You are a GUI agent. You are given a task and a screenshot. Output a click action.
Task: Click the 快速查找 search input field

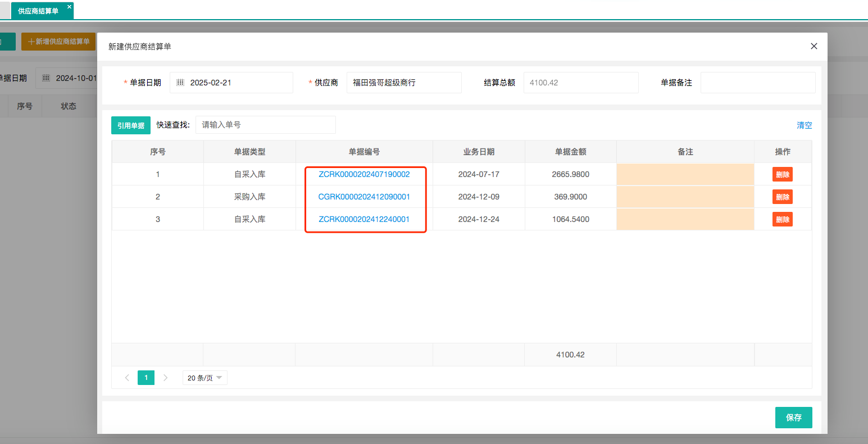coord(265,125)
